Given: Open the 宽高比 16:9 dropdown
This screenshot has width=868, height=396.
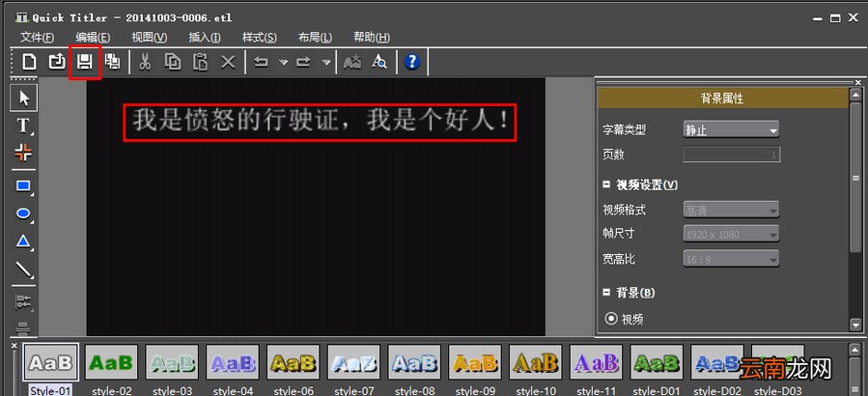Looking at the screenshot, I should [x=731, y=259].
